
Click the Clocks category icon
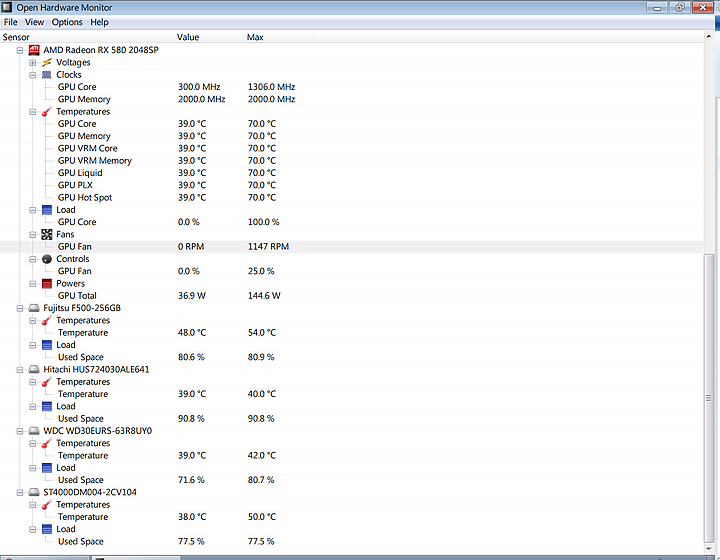(46, 74)
